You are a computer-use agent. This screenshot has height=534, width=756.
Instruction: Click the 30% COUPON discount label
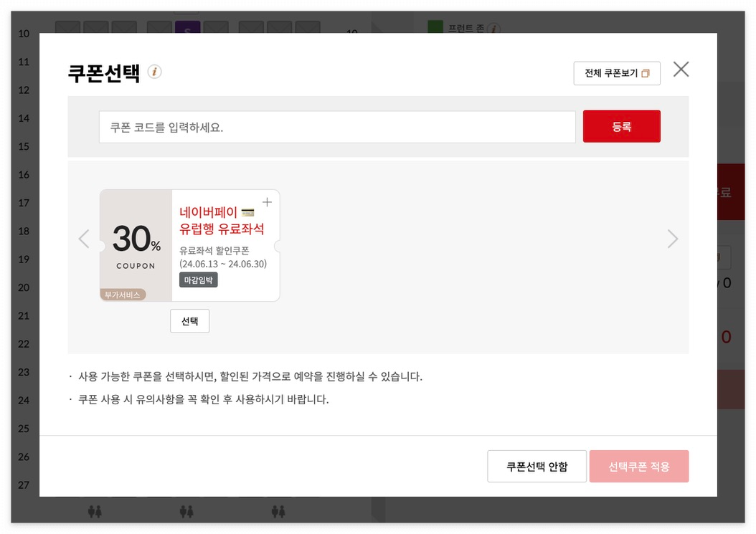(x=136, y=246)
